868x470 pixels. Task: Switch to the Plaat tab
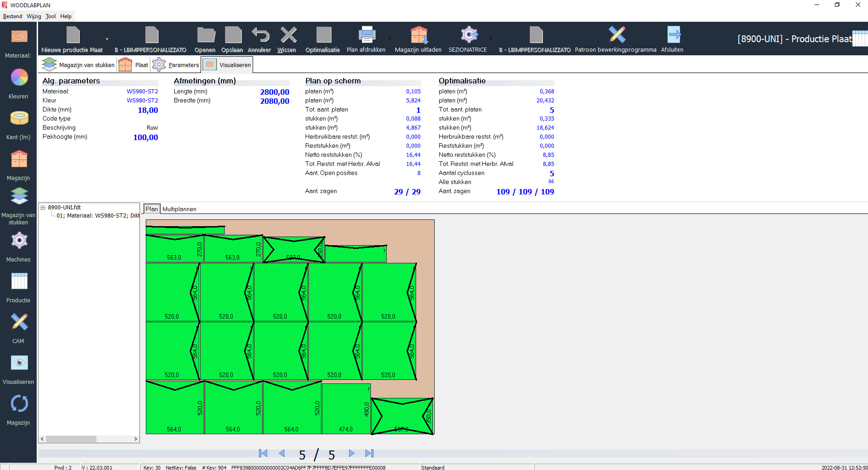(x=134, y=65)
